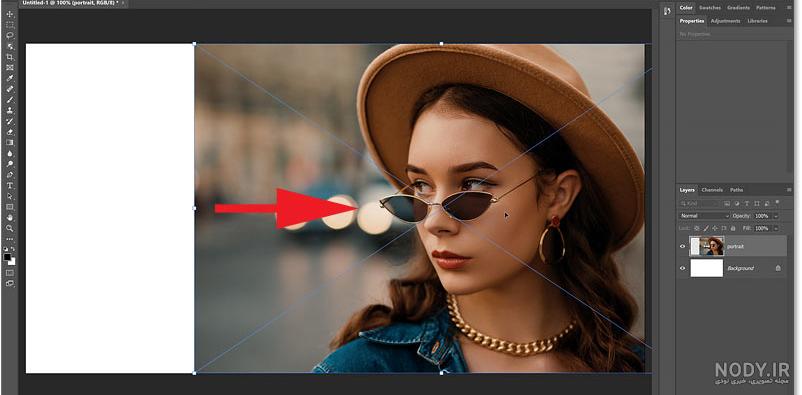Click the top-center transform handle on the image
Image resolution: width=802 pixels, height=395 pixels.
click(x=442, y=43)
